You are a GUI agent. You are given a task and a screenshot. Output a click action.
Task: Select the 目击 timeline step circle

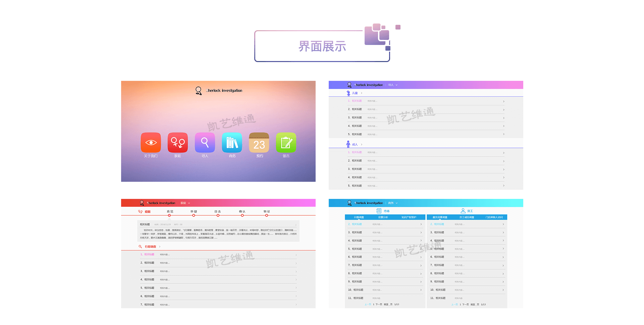[x=218, y=215]
